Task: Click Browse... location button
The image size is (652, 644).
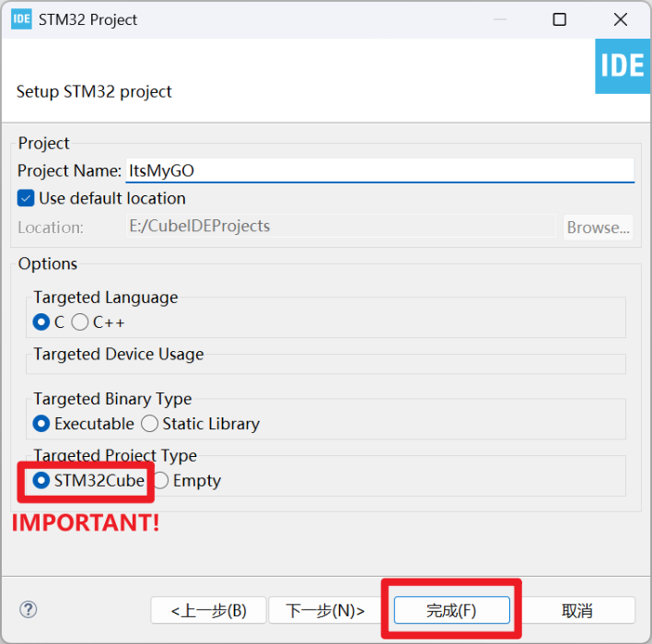Action: click(598, 228)
